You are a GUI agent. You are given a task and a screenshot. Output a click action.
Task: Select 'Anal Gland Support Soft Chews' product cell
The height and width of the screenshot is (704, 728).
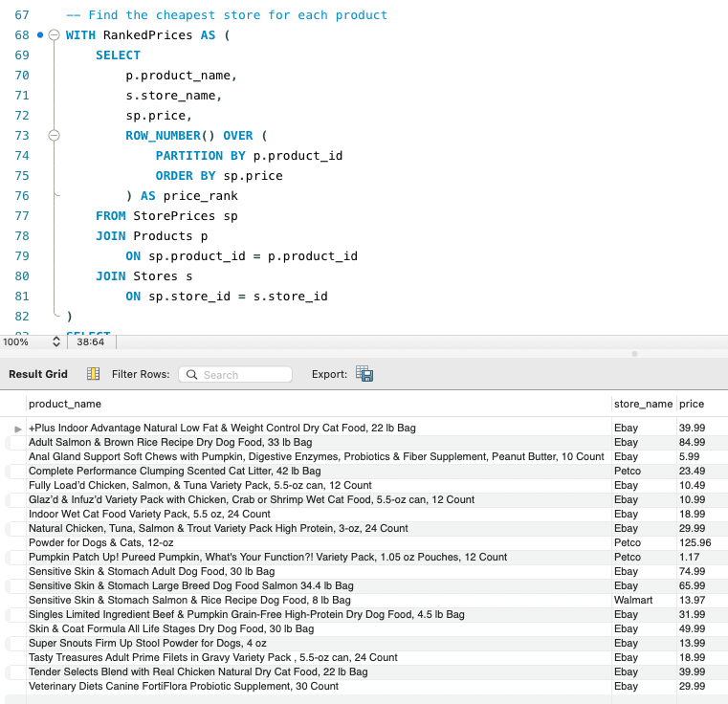point(317,456)
